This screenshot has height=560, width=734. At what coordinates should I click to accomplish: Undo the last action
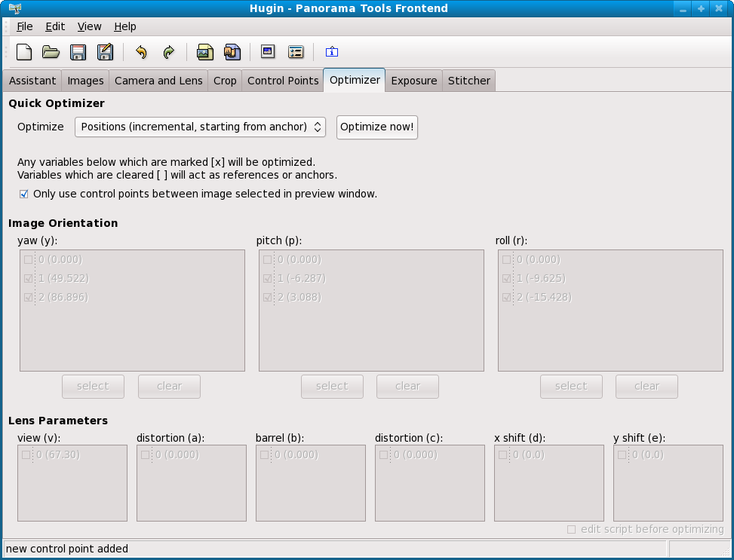coord(141,52)
